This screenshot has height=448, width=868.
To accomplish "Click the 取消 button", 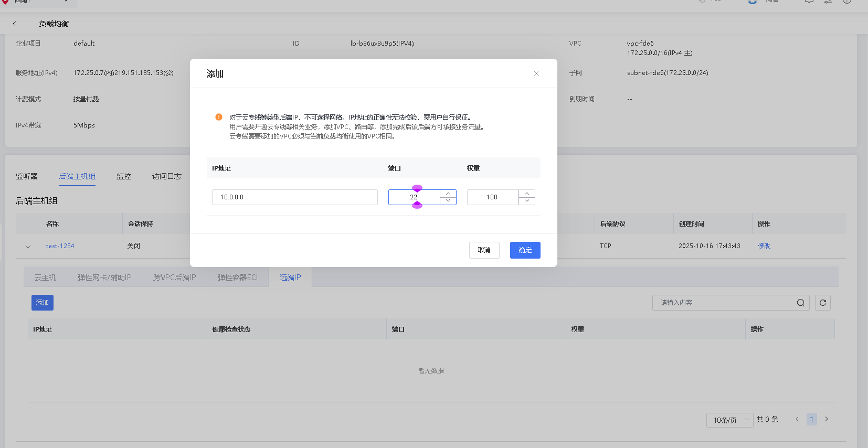I will (484, 250).
